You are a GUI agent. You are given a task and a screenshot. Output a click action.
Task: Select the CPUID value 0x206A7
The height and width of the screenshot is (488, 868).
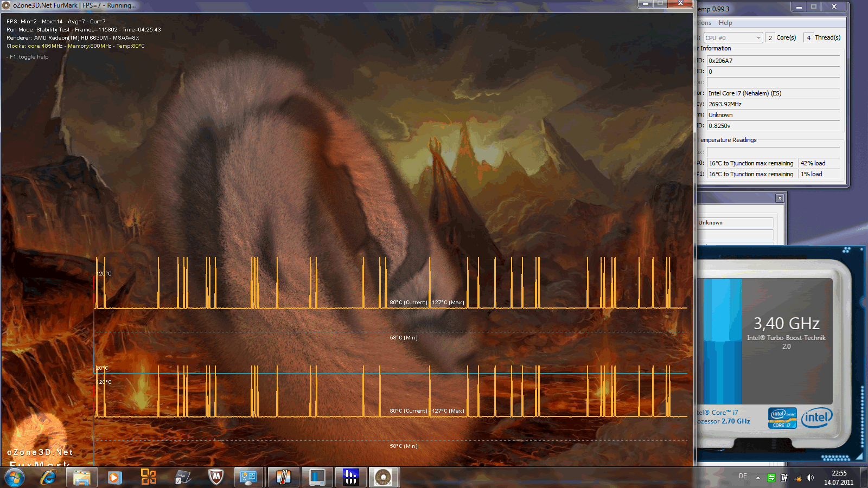773,61
